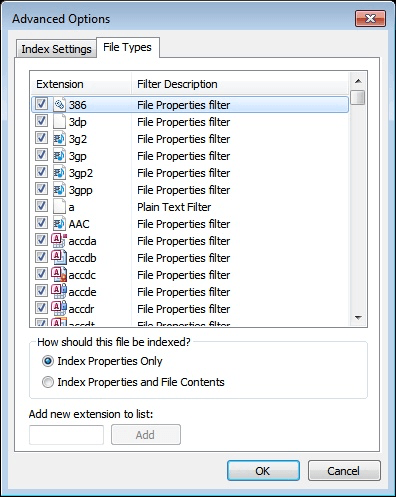Click the AAC audio file icon
Image resolution: width=396 pixels, height=497 pixels.
59,224
